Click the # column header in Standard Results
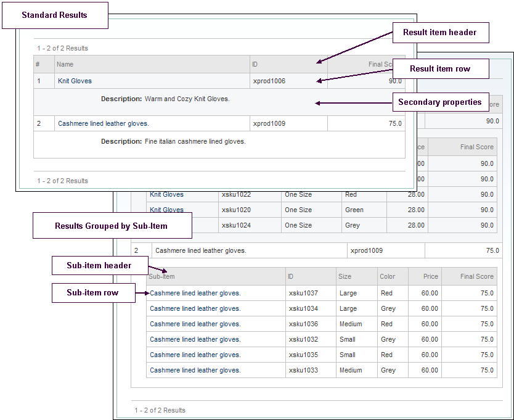This screenshot has height=420, width=514. (44, 64)
